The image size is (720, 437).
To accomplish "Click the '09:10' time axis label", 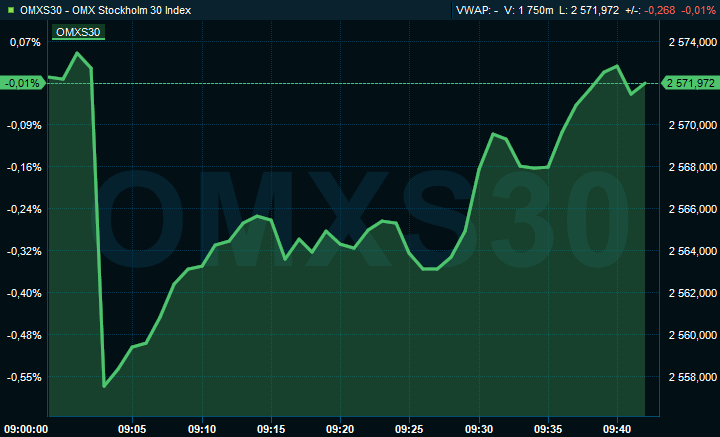I will click(x=202, y=429).
